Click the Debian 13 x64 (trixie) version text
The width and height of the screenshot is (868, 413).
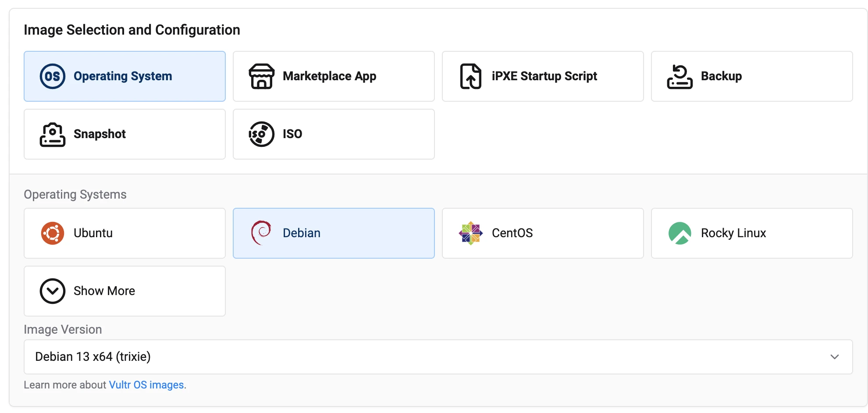tap(93, 357)
